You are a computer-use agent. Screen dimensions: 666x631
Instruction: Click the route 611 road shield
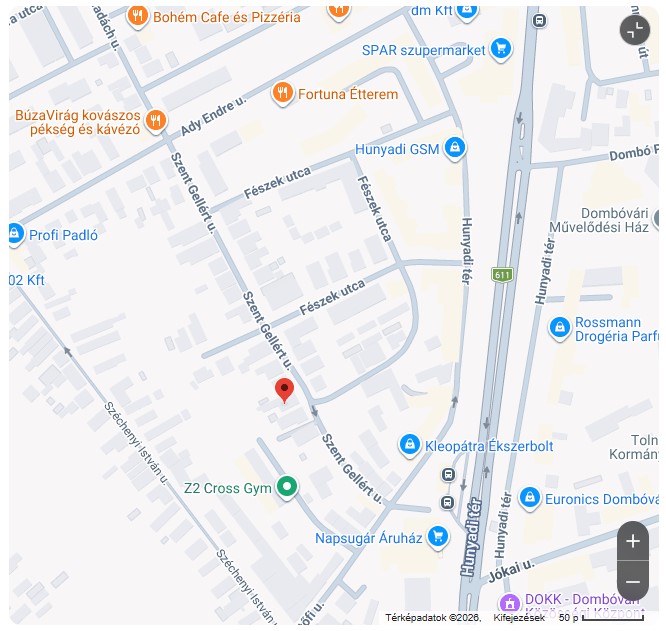502,275
